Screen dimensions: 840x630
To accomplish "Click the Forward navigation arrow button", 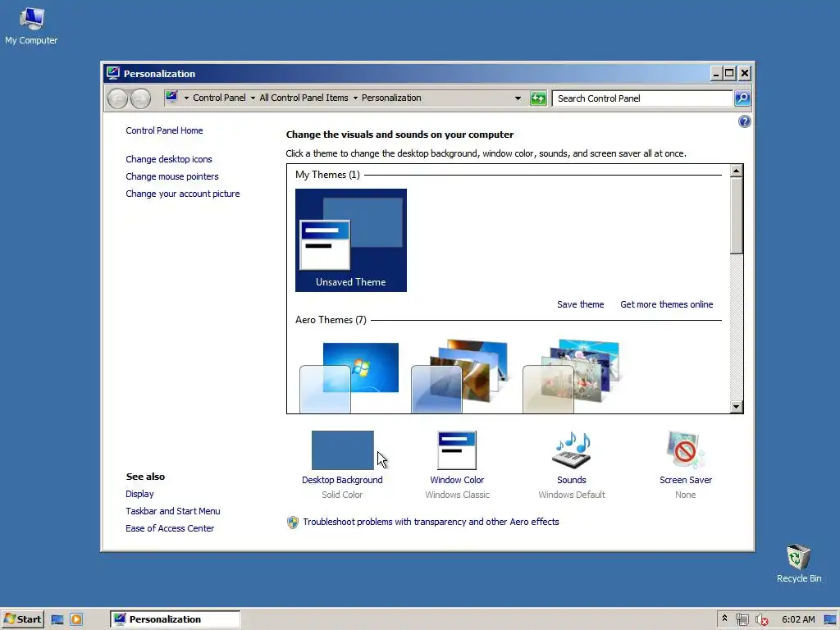I will point(140,98).
